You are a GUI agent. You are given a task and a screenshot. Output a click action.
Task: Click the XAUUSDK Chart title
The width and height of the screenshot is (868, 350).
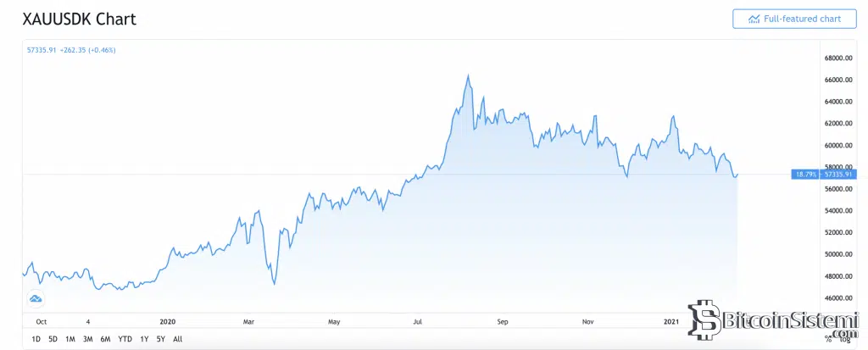click(x=79, y=19)
